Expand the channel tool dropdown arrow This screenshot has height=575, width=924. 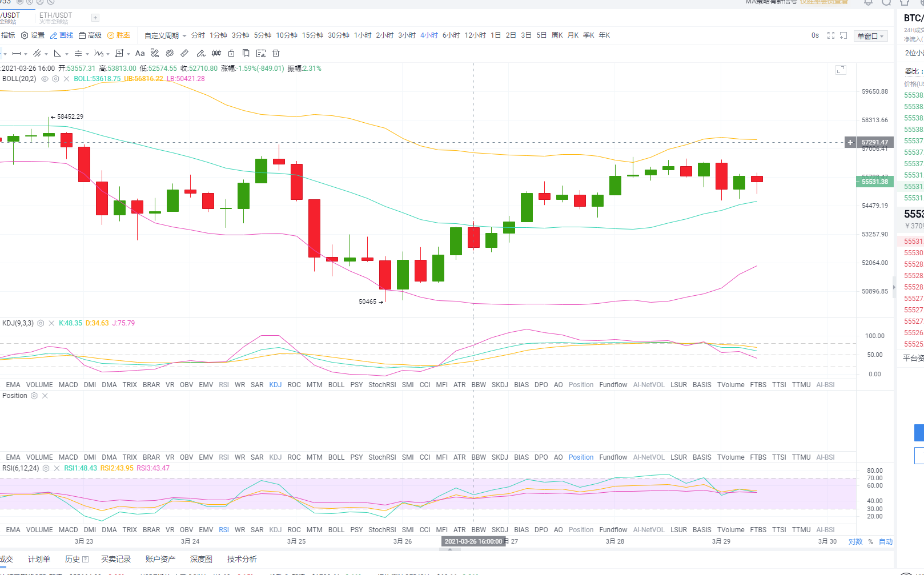tap(46, 54)
